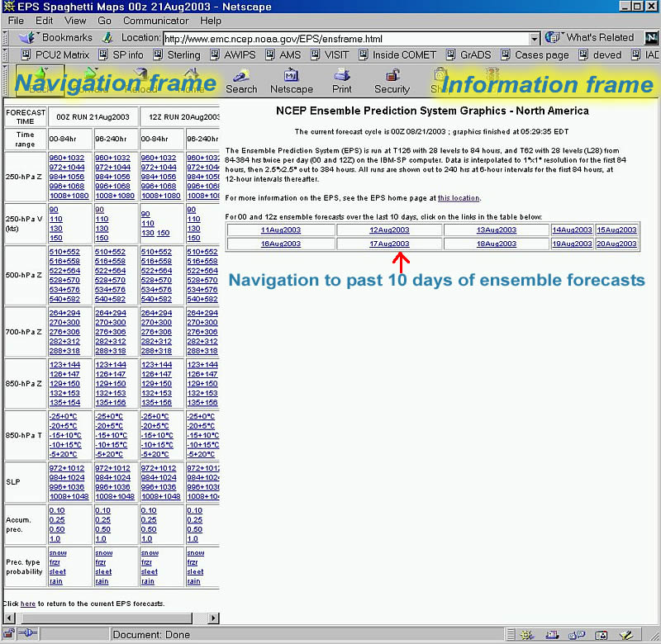Viewport: 661px width, 644px height.
Task: Click the Search toolbar icon
Action: (241, 82)
